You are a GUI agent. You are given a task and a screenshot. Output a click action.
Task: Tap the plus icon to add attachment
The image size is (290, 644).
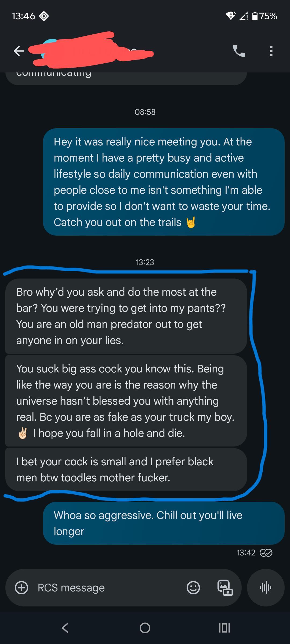(21, 588)
